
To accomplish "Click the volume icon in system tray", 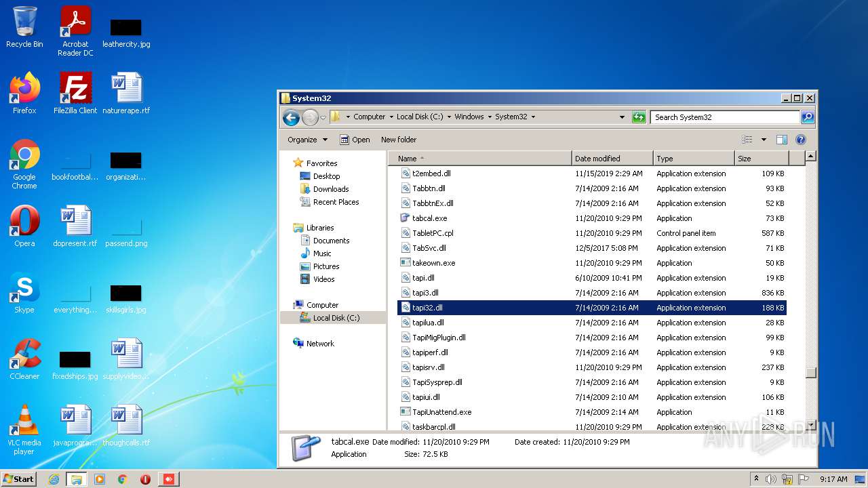I will point(771,479).
